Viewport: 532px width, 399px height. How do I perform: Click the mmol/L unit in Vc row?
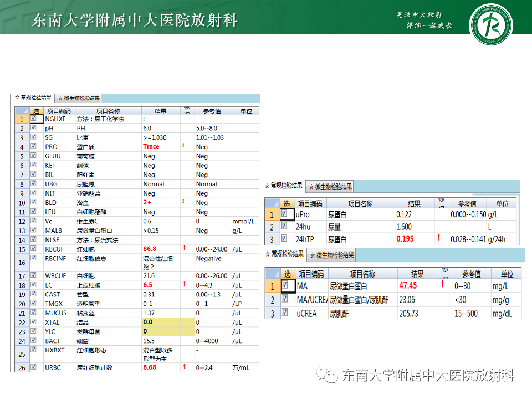(243, 221)
